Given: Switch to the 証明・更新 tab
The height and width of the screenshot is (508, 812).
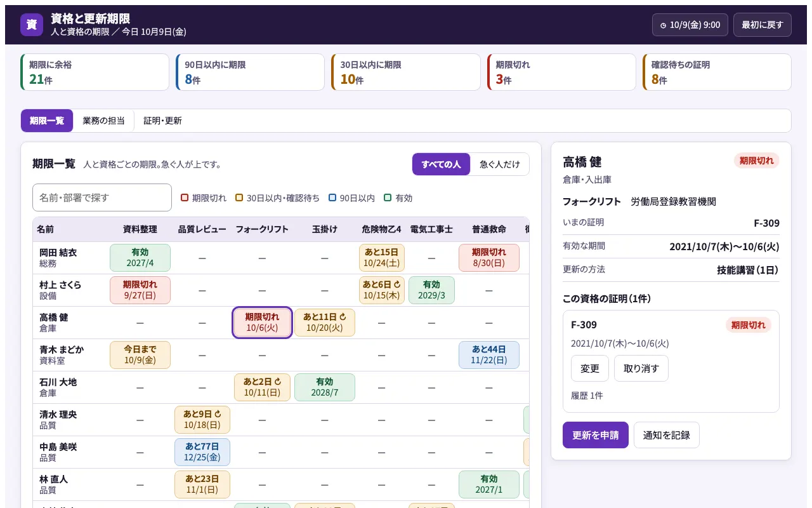Looking at the screenshot, I should tap(162, 121).
